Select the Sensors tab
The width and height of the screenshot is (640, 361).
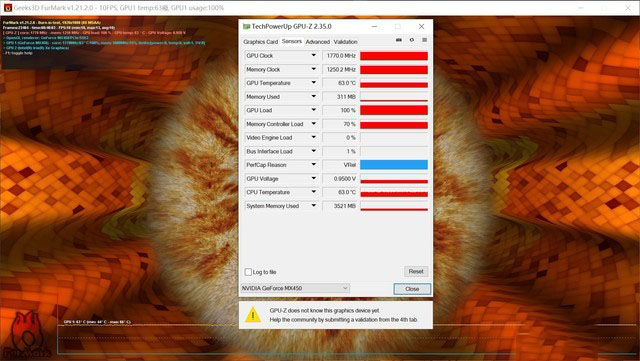tap(291, 41)
